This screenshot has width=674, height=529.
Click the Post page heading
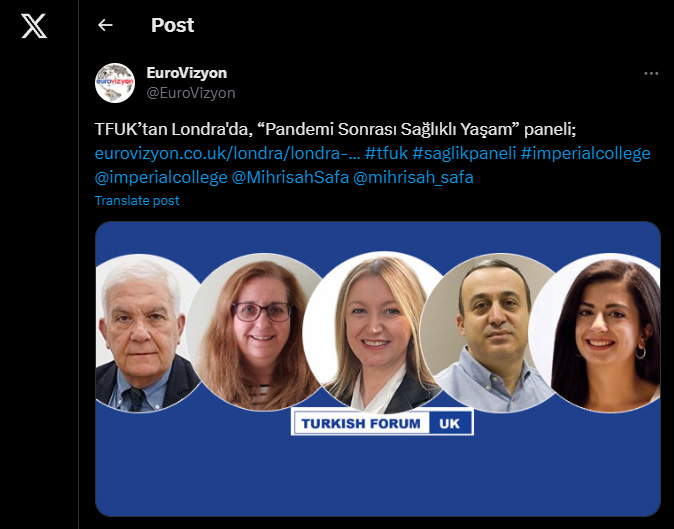pyautogui.click(x=172, y=25)
